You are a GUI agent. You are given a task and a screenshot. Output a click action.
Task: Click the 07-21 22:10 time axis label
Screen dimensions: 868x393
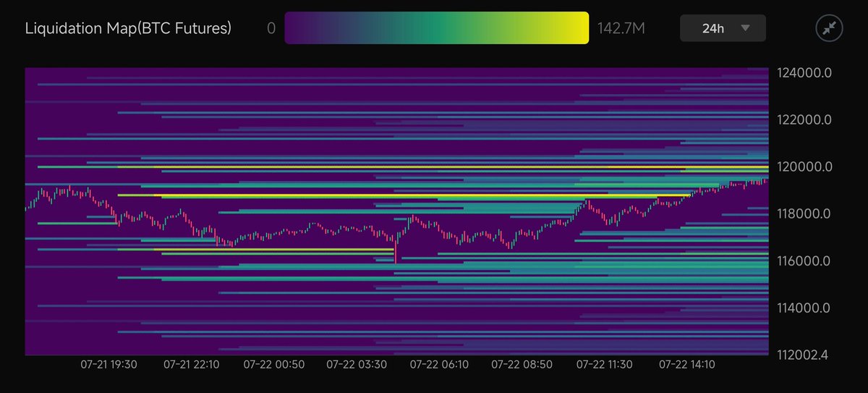(x=191, y=365)
